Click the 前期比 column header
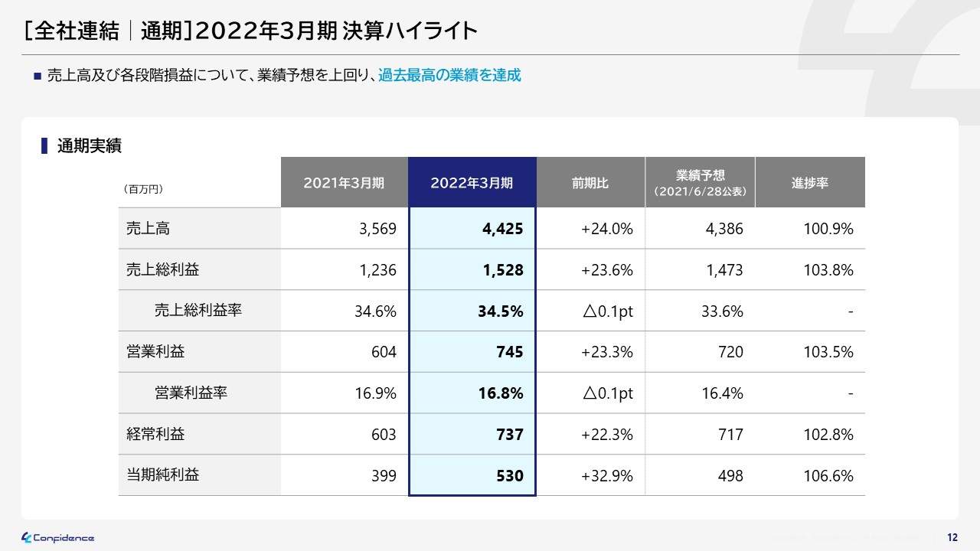This screenshot has height=551, width=980. coord(590,183)
